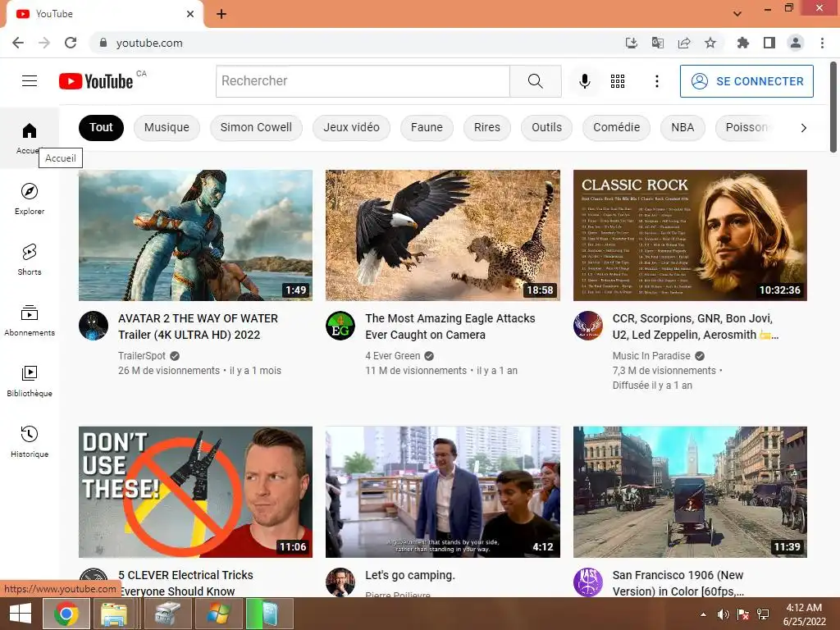Open AVATAR 2 THE WAY OF WATER title
The height and width of the screenshot is (630, 840).
[198, 326]
